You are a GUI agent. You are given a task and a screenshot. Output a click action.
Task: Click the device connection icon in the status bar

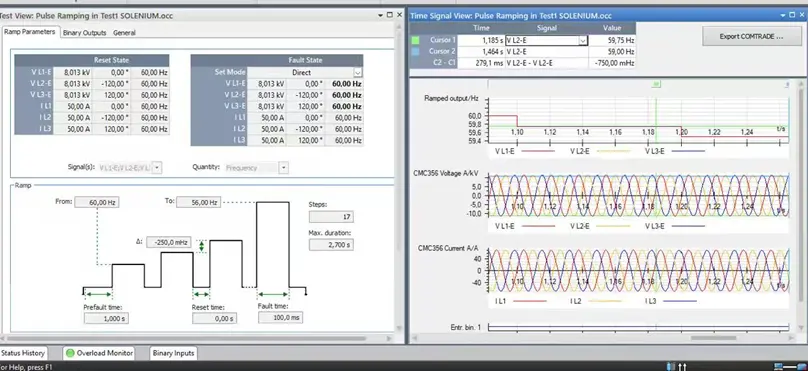point(670,366)
